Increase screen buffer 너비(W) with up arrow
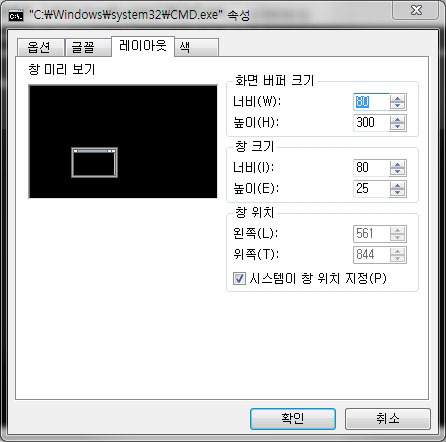446x442 pixels. click(x=397, y=98)
